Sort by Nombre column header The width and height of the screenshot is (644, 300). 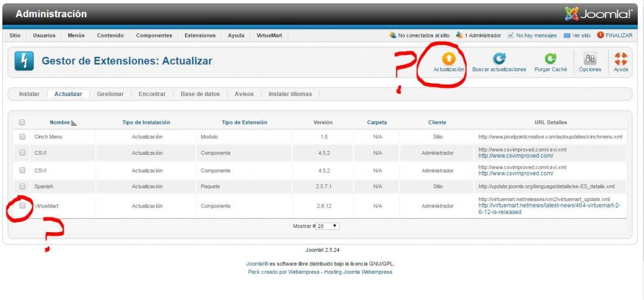[x=60, y=122]
